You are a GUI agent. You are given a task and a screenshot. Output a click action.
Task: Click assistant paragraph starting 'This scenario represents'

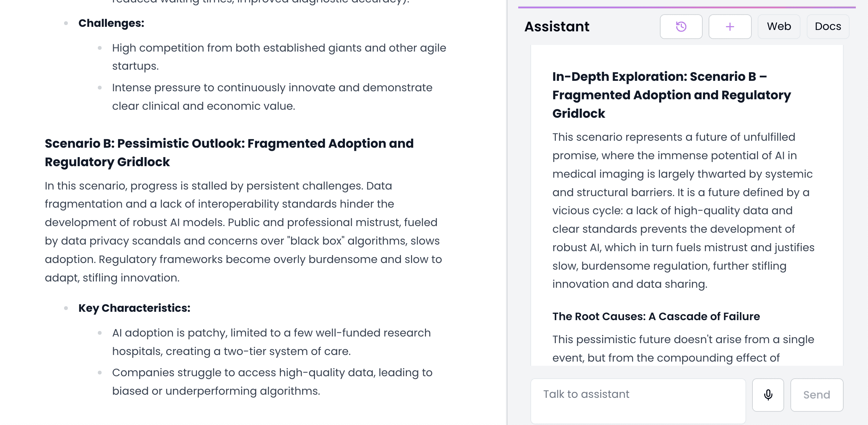coord(683,210)
